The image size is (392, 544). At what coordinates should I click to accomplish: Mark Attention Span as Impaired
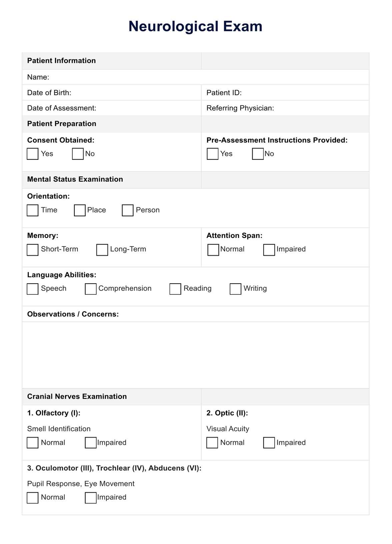click(x=269, y=250)
